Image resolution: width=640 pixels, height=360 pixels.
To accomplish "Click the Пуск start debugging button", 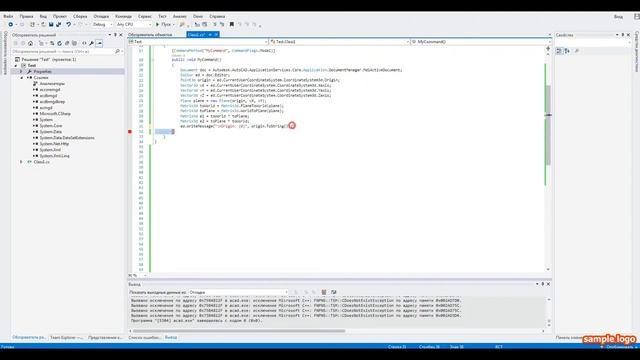I will [163, 24].
